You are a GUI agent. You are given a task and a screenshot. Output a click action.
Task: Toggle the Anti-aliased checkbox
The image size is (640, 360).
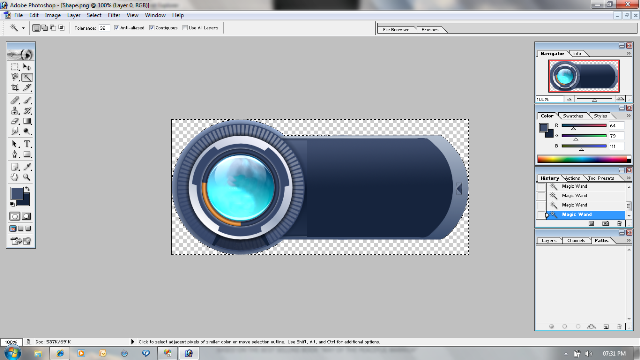[x=116, y=28]
